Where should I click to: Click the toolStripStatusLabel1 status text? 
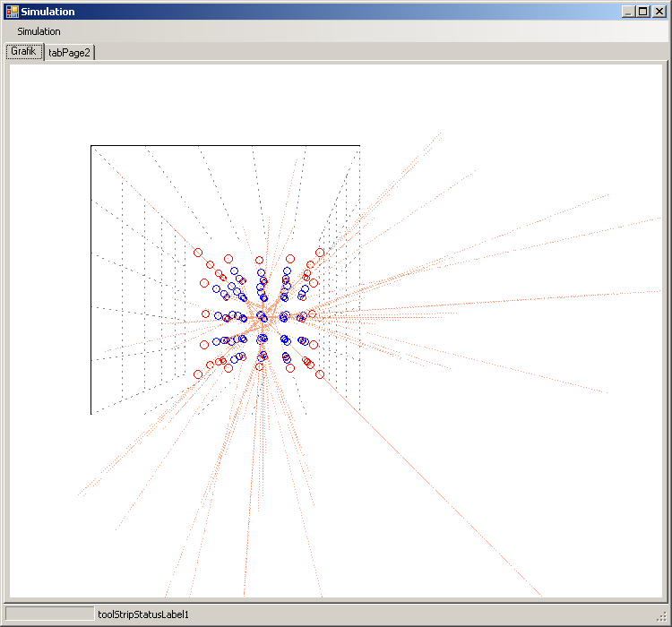coord(143,614)
